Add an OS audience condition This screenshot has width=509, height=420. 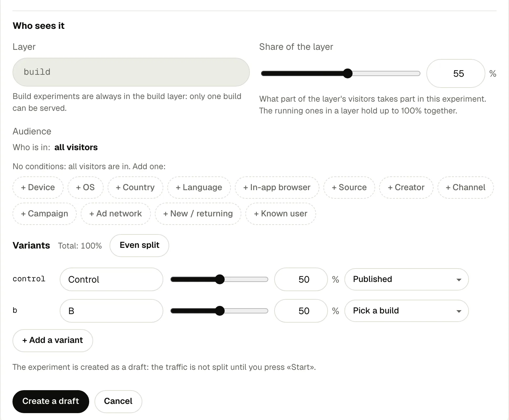point(85,188)
